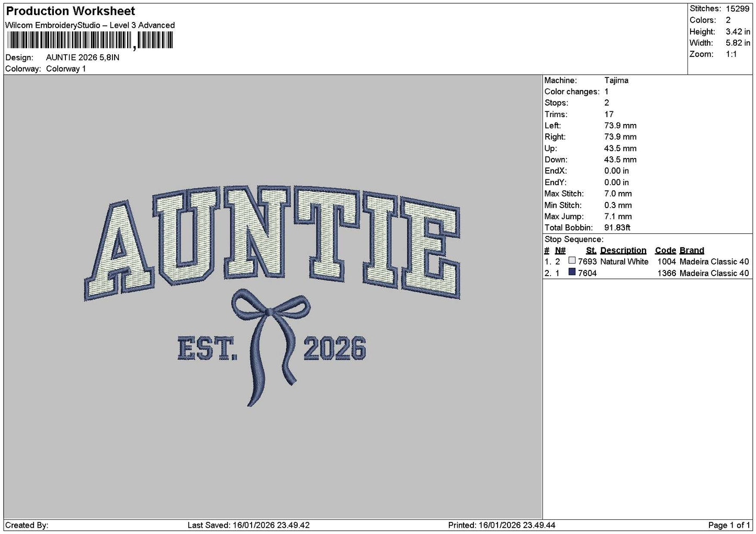
Task: Click the Colorway 1 value
Action: click(x=66, y=69)
